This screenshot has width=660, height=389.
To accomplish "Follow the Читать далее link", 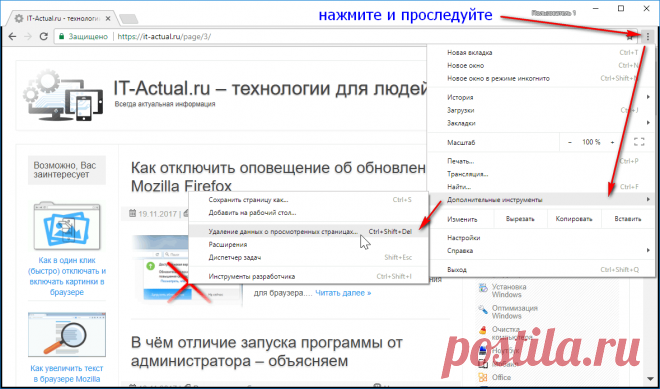I will click(343, 293).
